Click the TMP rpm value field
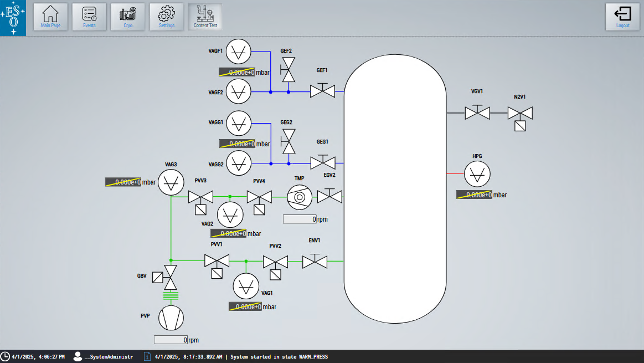Screen dimensions: 644x363 click(x=300, y=219)
